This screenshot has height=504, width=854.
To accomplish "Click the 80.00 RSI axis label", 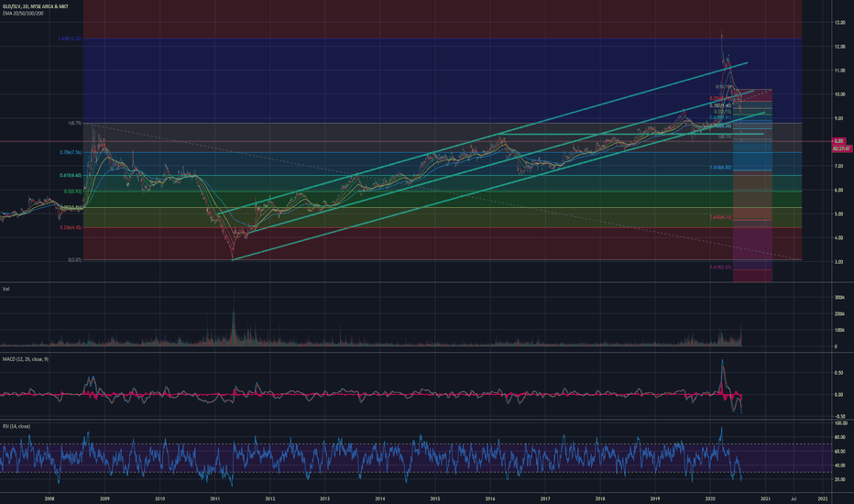I will 839,437.
